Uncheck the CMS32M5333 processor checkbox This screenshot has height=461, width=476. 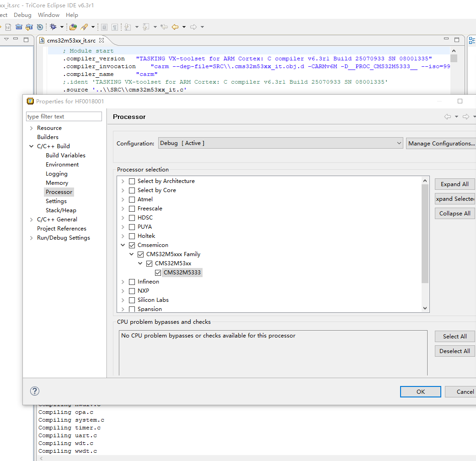[158, 273]
